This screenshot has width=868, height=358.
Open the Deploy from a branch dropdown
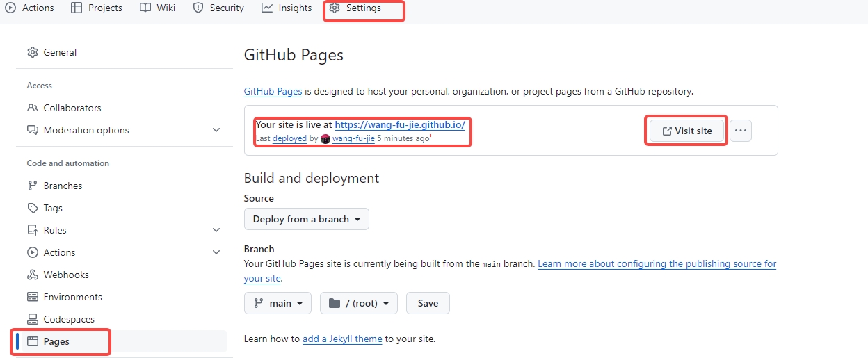point(307,219)
